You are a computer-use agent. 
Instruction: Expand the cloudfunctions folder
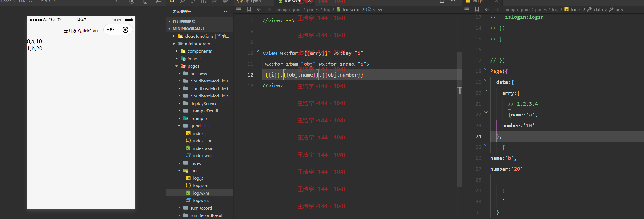point(199,36)
